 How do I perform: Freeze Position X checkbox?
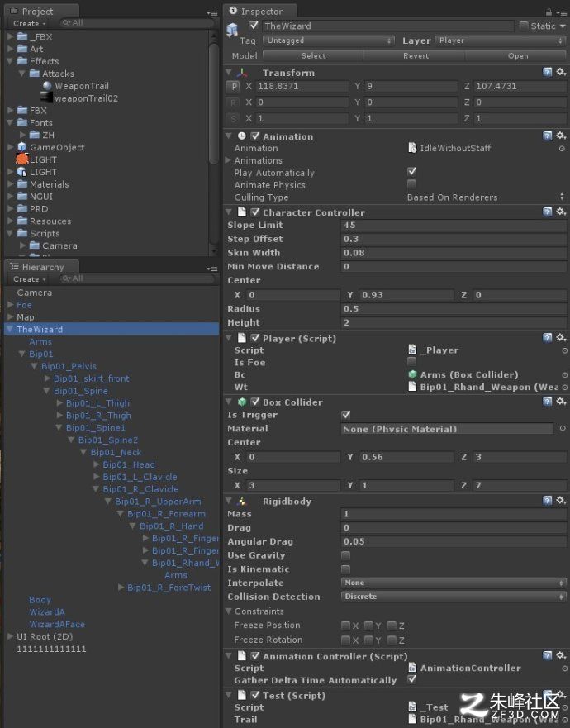(346, 626)
